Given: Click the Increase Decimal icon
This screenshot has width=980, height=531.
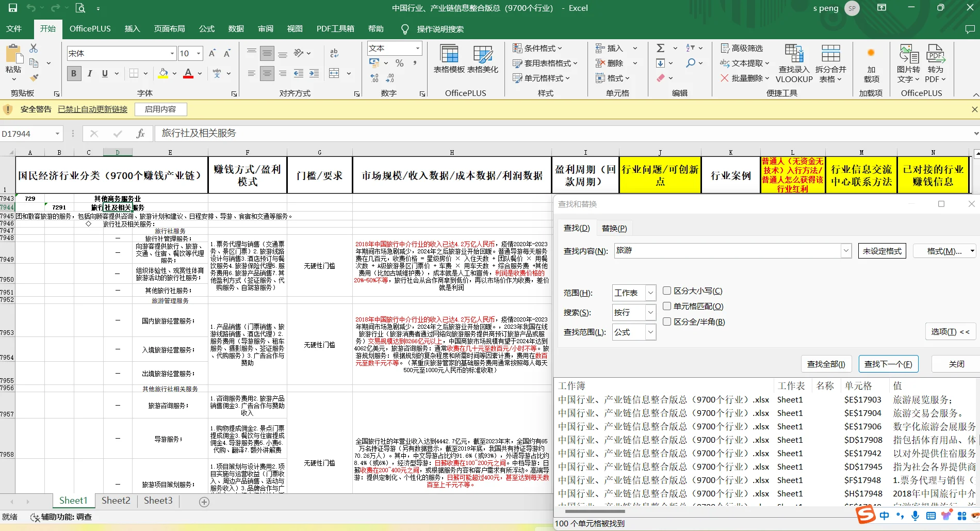Looking at the screenshot, I should pyautogui.click(x=374, y=78).
